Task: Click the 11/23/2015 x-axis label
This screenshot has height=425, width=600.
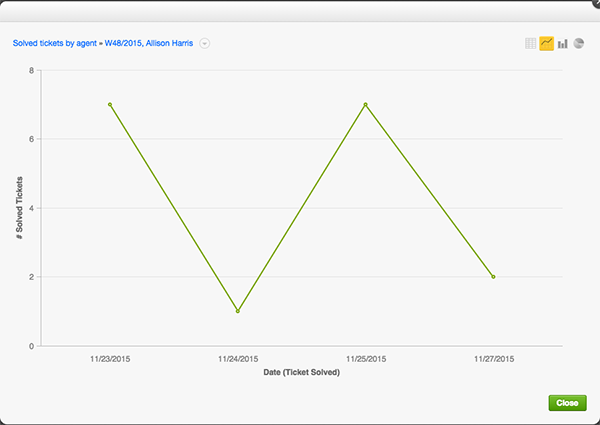Action: (110, 358)
